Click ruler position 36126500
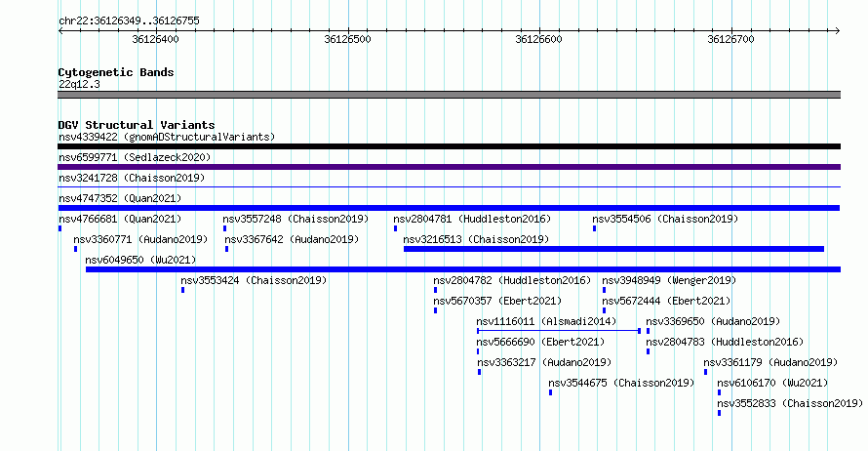This screenshot has width=868, height=451. click(x=347, y=39)
